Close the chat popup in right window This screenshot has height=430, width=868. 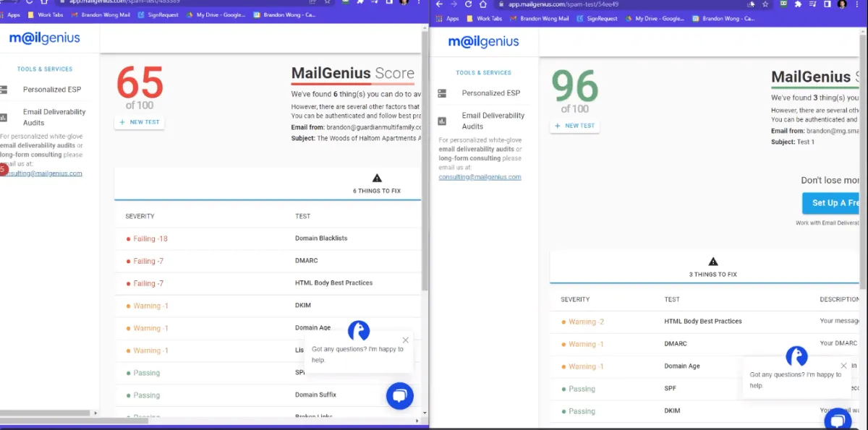844,366
